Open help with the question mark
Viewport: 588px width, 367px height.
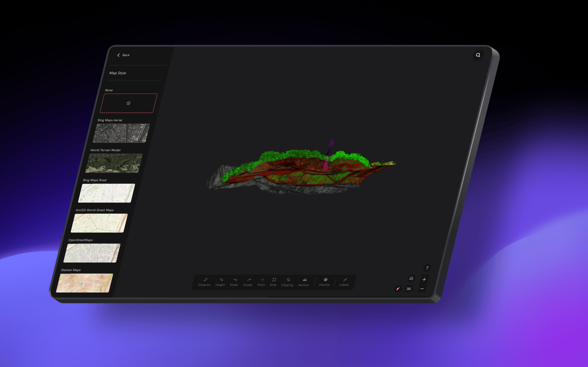point(427,268)
